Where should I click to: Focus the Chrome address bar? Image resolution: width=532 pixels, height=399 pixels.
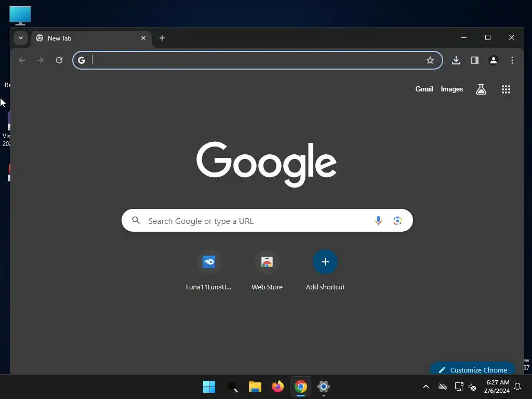point(258,60)
